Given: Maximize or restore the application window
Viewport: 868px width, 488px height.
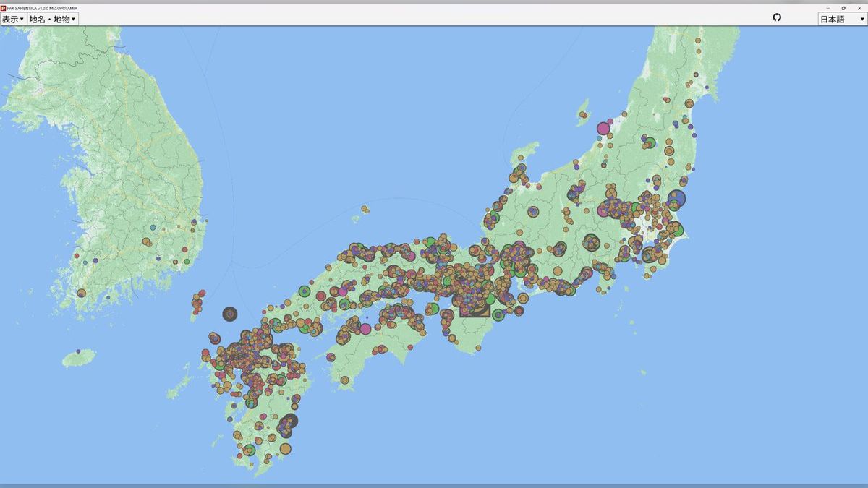Looking at the screenshot, I should pyautogui.click(x=843, y=8).
